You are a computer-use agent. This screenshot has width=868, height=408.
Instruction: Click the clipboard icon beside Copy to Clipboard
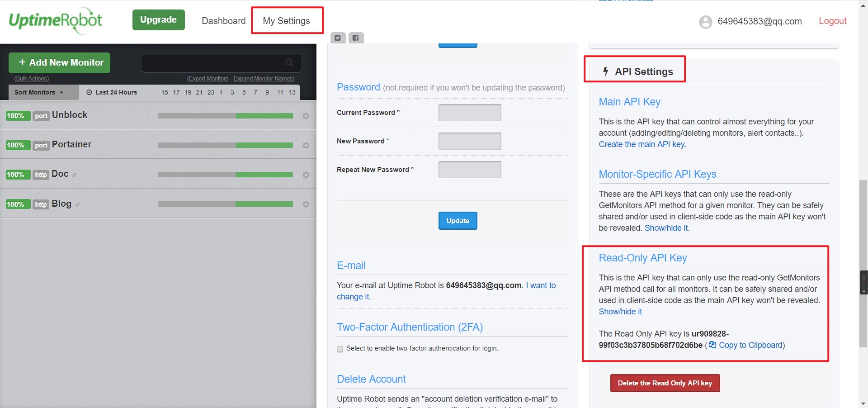712,345
